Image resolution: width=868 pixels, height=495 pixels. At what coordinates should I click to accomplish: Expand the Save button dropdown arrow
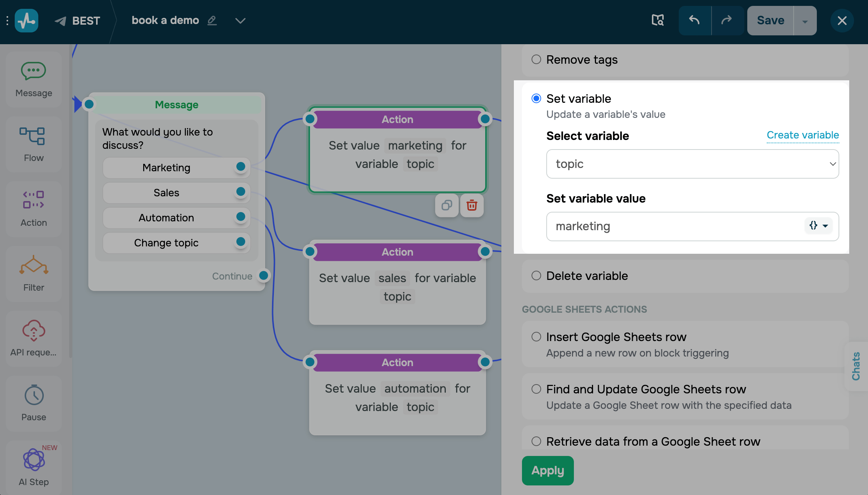tap(805, 21)
